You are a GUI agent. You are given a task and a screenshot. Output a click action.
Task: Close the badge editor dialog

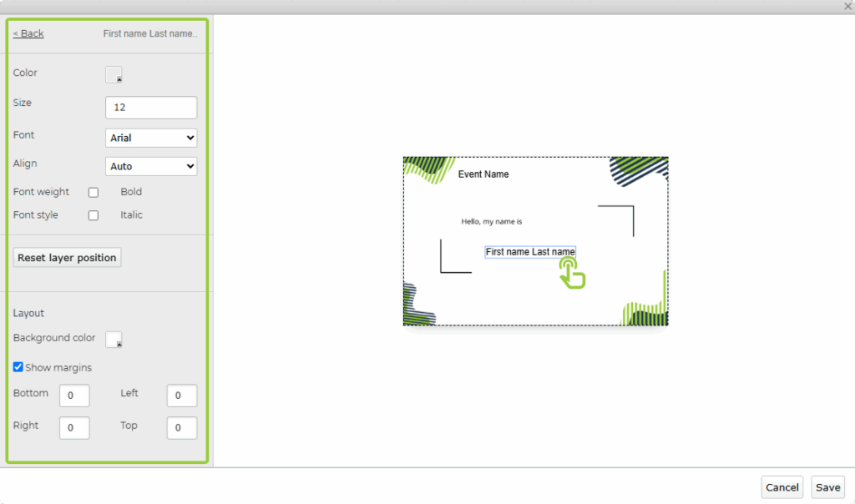pos(847,6)
